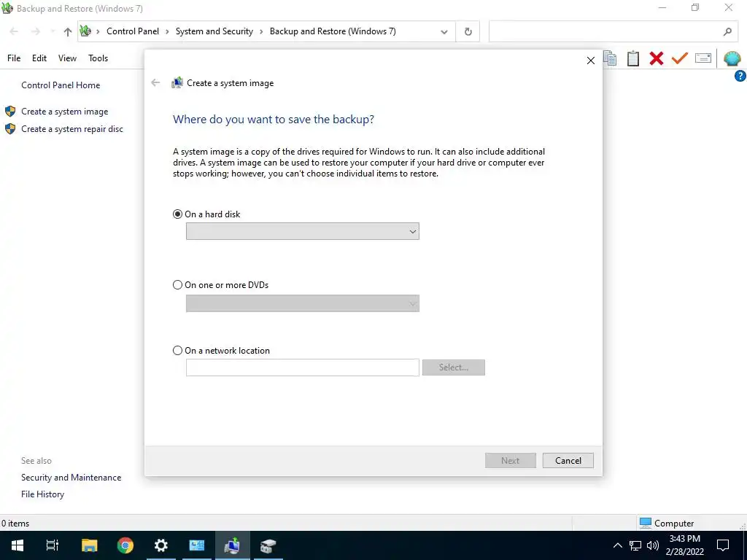Viewport: 747px width, 560px height.
Task: Click the disk drive taskbar icon
Action: 268,545
